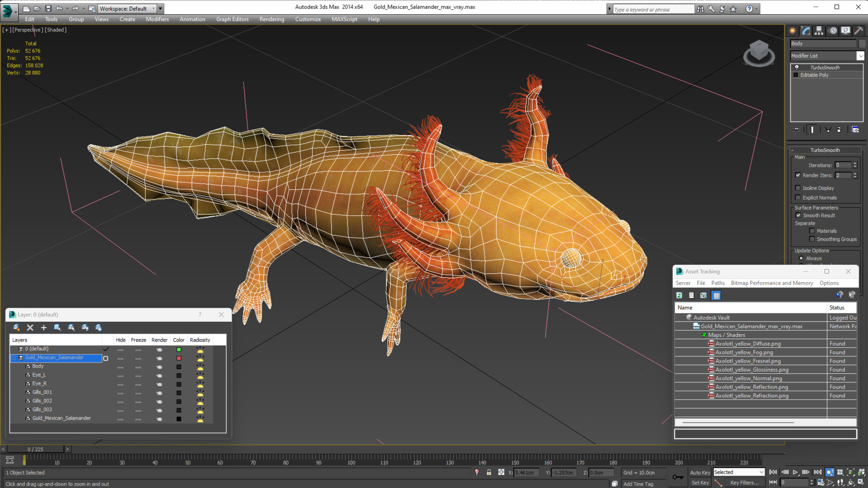Click Iterations spinner arrows
The image size is (868, 488).
click(855, 165)
